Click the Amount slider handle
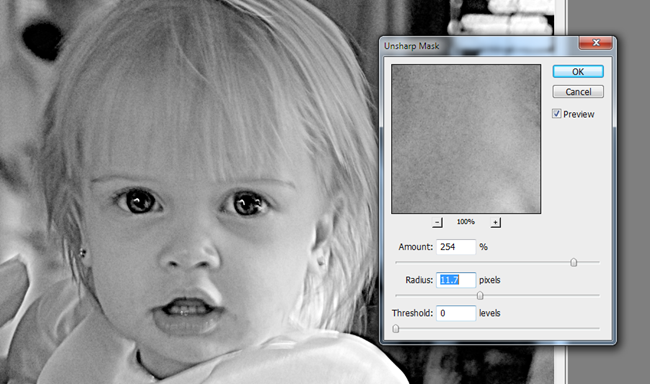650x384 pixels. tap(573, 262)
